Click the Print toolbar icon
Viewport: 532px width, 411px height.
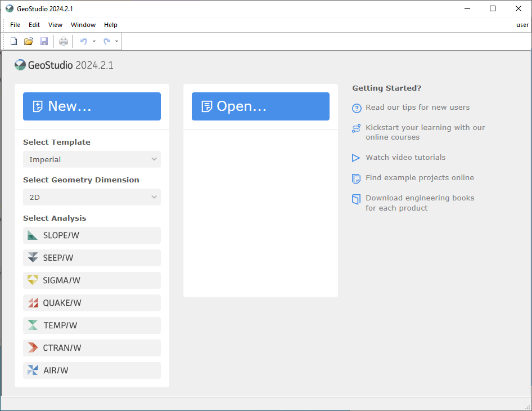point(64,42)
